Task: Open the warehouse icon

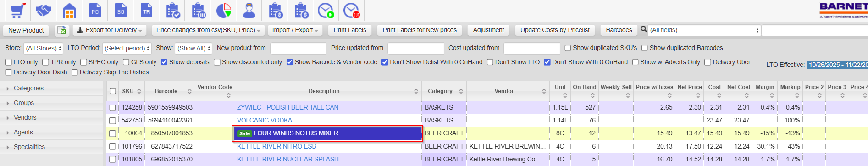Action: (x=69, y=10)
